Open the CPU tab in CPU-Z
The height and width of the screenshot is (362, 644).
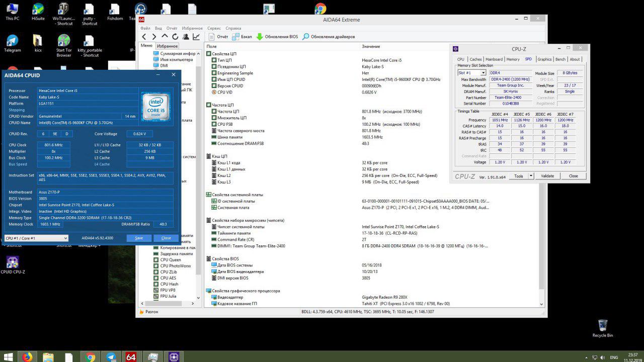point(461,59)
